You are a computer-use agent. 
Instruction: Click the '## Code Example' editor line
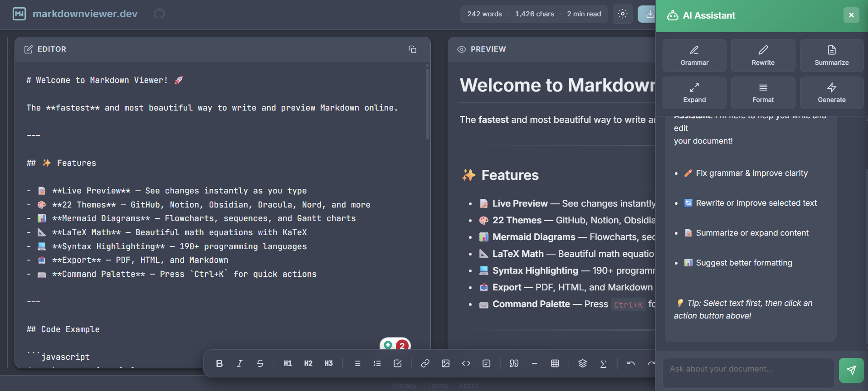pos(63,329)
